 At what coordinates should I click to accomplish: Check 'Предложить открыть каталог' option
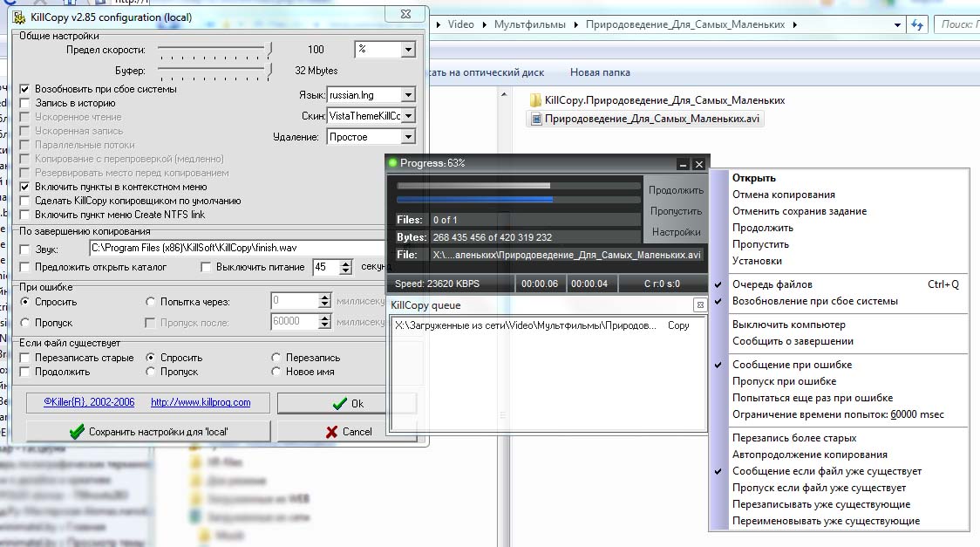24,267
